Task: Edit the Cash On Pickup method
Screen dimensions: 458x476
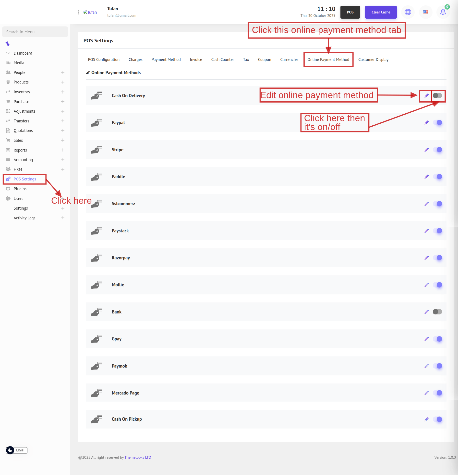Action: pos(426,419)
